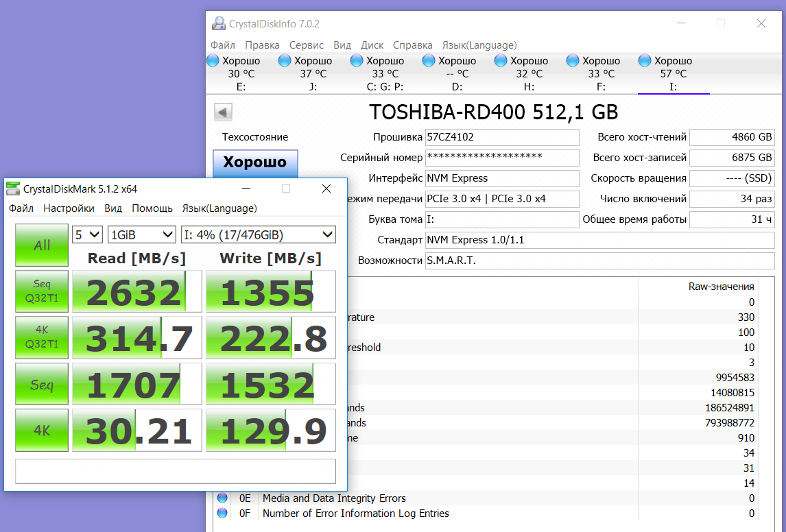Open Язык(Language) menu in CrystalDiskMark
Image resolution: width=786 pixels, height=532 pixels.
[219, 208]
